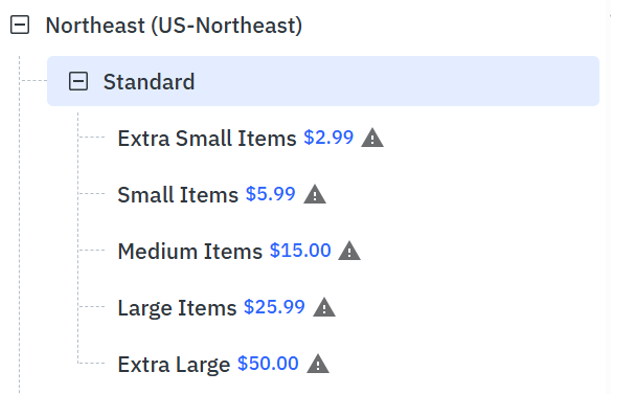The image size is (618, 399).
Task: Click the Northeast (US-Northeast) label text
Action: pyautogui.click(x=174, y=26)
